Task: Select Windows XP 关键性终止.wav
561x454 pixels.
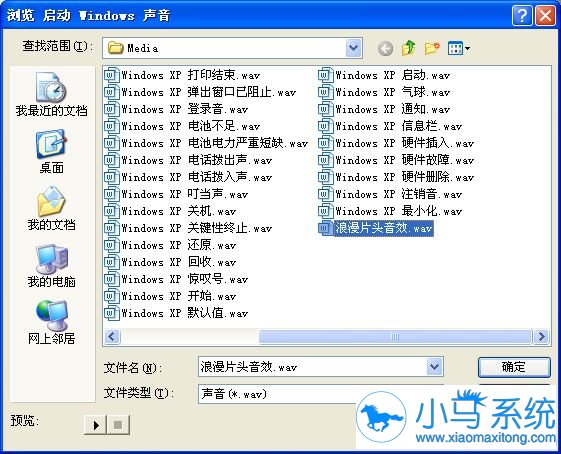Action: 188,228
